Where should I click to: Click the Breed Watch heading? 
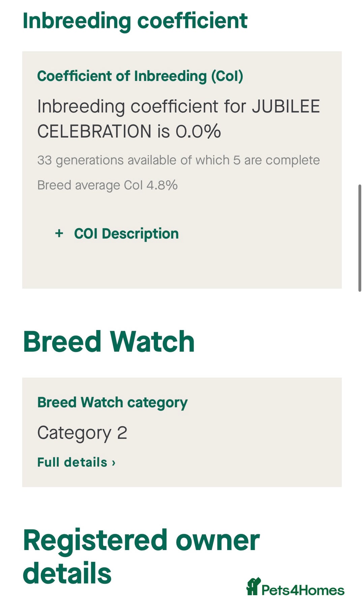tap(109, 341)
